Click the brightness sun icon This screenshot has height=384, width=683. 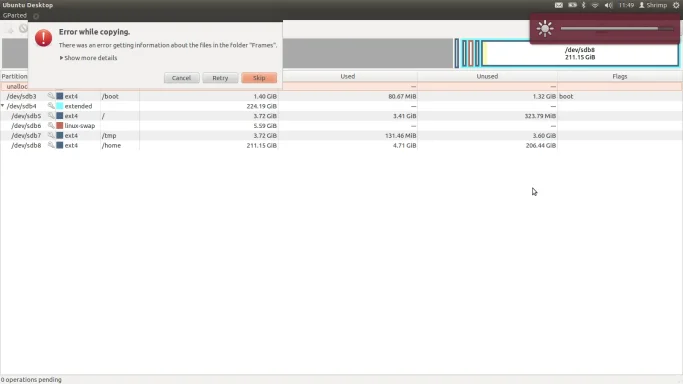[544, 29]
